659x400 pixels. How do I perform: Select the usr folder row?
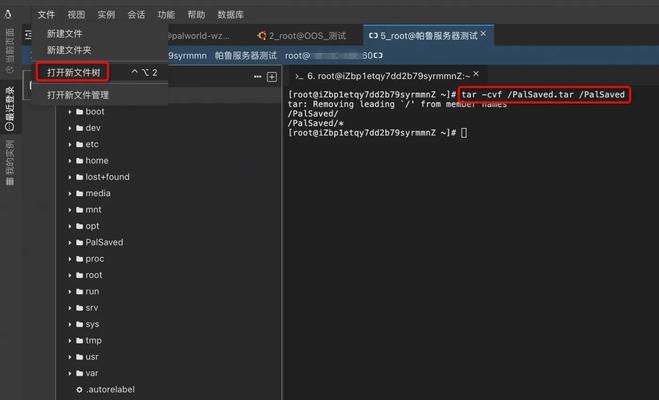[169, 357]
